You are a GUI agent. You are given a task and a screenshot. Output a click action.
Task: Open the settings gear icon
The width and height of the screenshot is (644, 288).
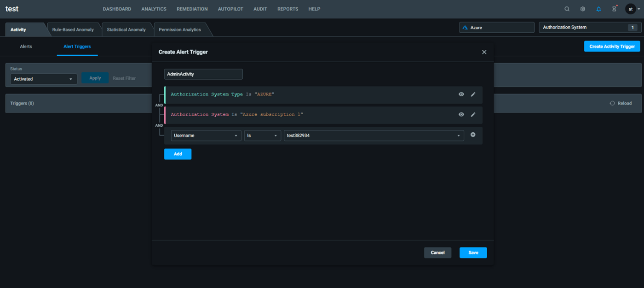[582, 9]
